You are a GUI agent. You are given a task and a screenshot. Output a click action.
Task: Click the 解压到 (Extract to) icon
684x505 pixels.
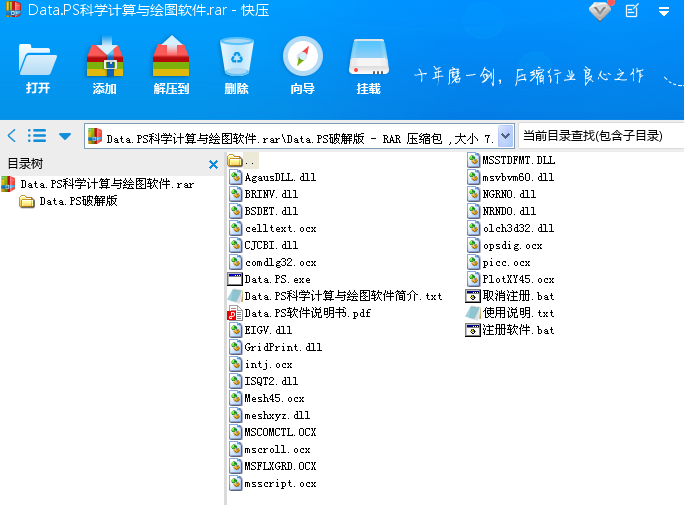coord(171,66)
